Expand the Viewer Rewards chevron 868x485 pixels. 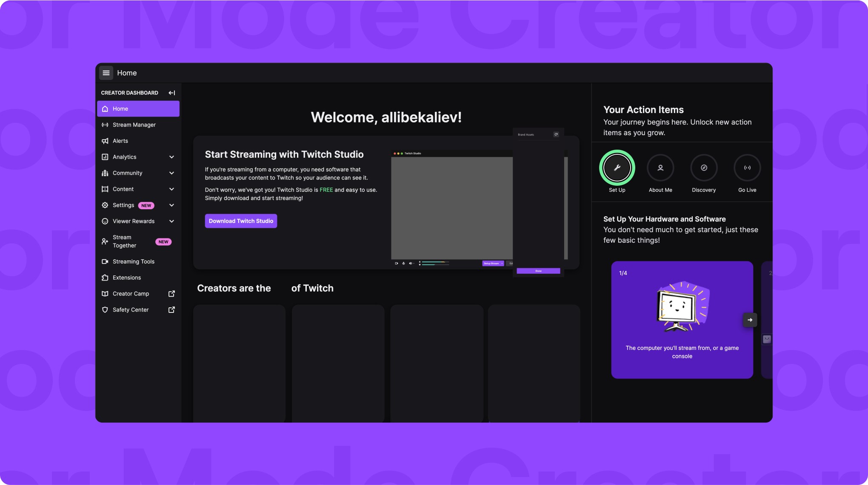(171, 221)
